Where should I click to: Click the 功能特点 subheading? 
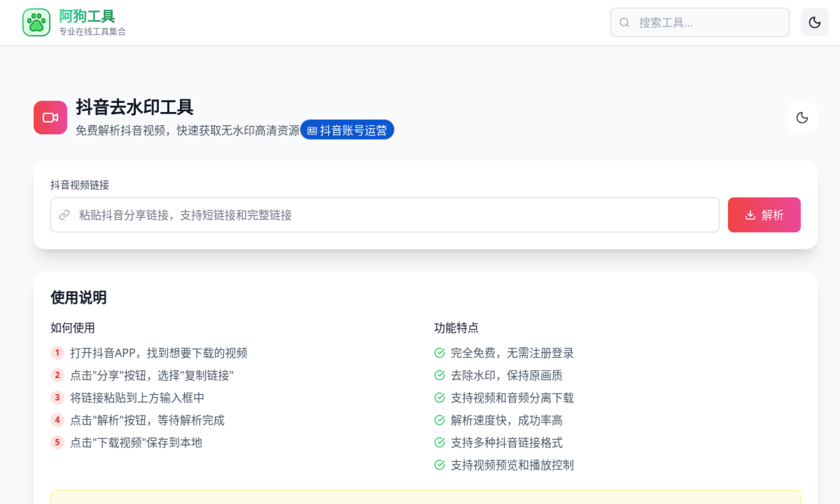click(x=456, y=328)
